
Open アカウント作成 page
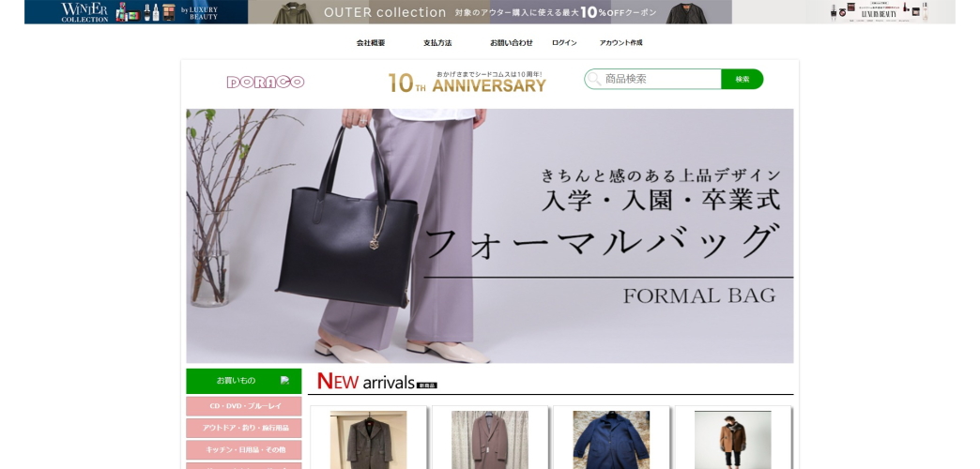[620, 43]
